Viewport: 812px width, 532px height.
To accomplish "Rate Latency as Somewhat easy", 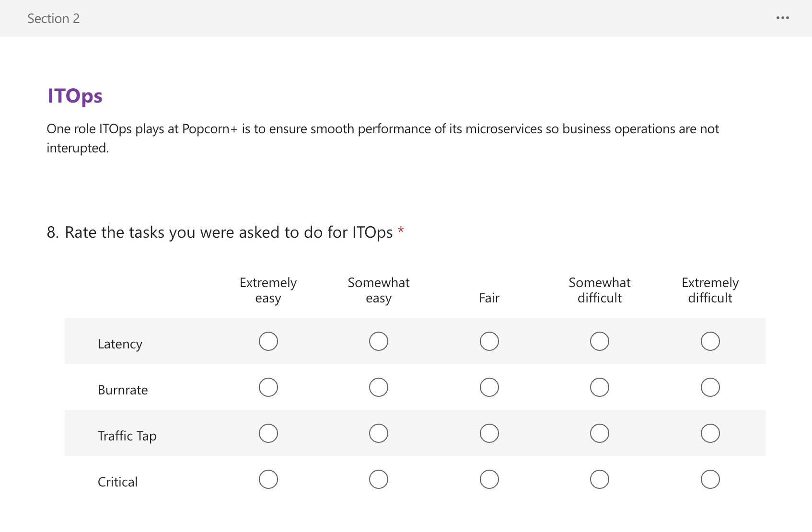I will point(378,341).
